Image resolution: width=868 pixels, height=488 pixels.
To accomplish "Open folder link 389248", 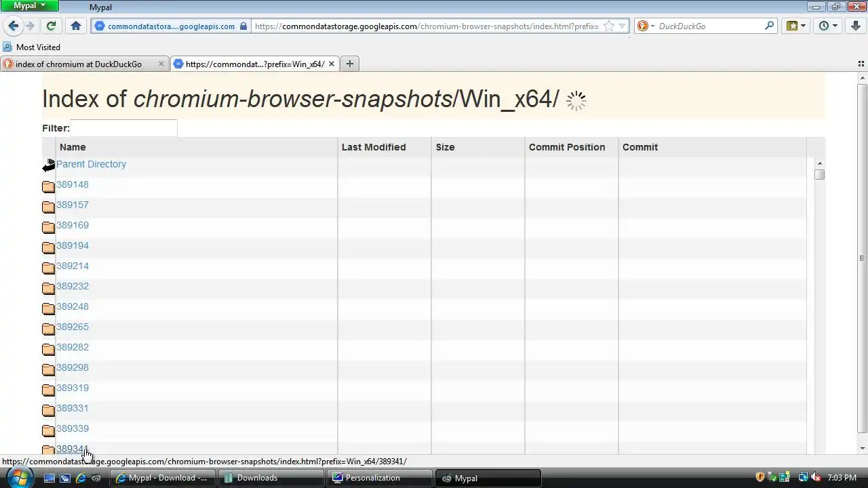I will 73,306.
